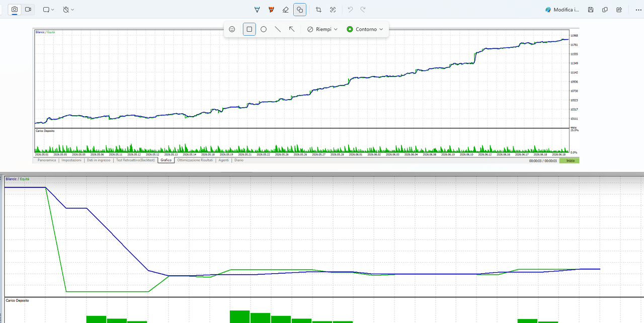Click the Carico Deposito label in lower chart
Image resolution: width=644 pixels, height=323 pixels.
pos(17,300)
